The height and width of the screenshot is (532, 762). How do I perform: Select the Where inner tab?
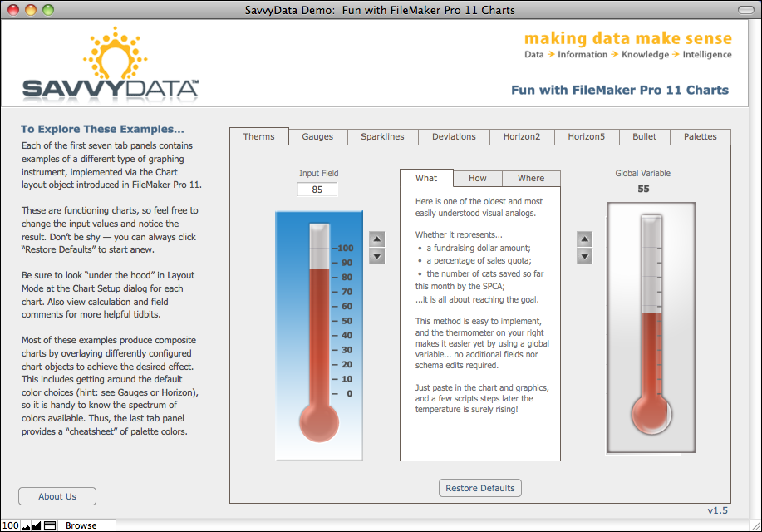[x=531, y=179]
